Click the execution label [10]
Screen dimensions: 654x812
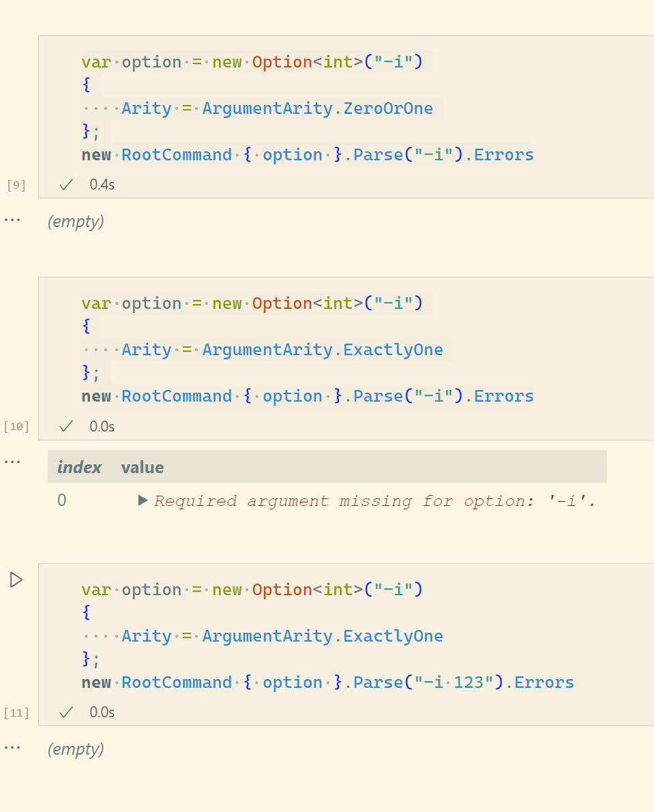coord(16,426)
